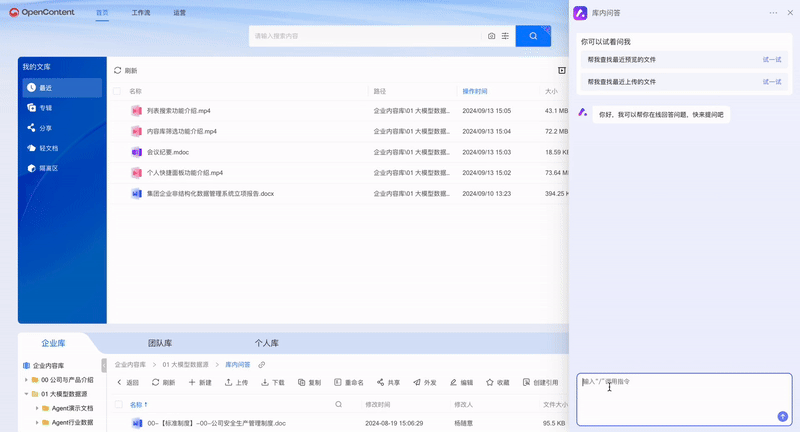Image resolution: width=800 pixels, height=432 pixels.
Task: Click the blue search magnifier button
Action: click(533, 36)
